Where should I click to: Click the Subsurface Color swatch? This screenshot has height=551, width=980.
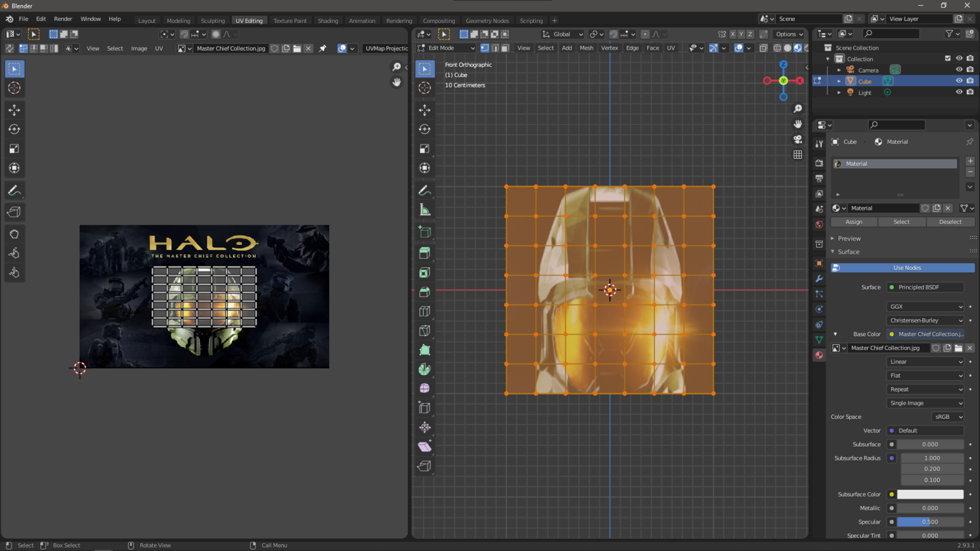[932, 494]
